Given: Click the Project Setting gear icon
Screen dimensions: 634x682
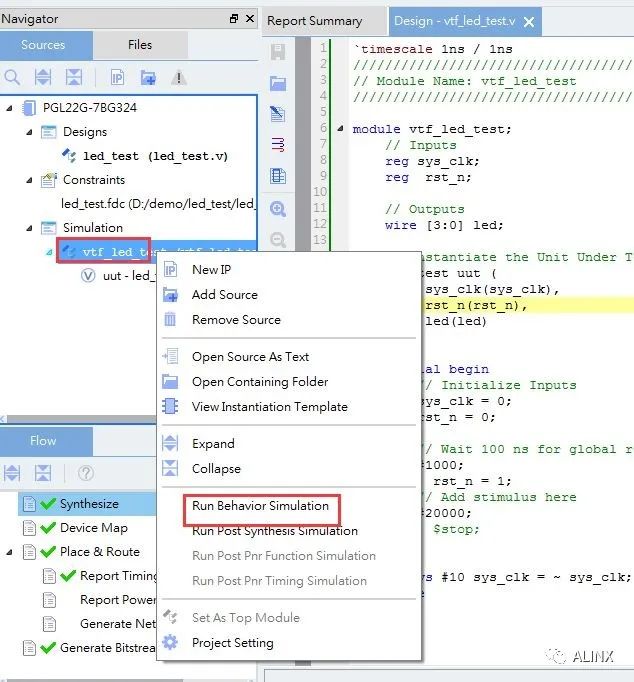Looking at the screenshot, I should 170,642.
